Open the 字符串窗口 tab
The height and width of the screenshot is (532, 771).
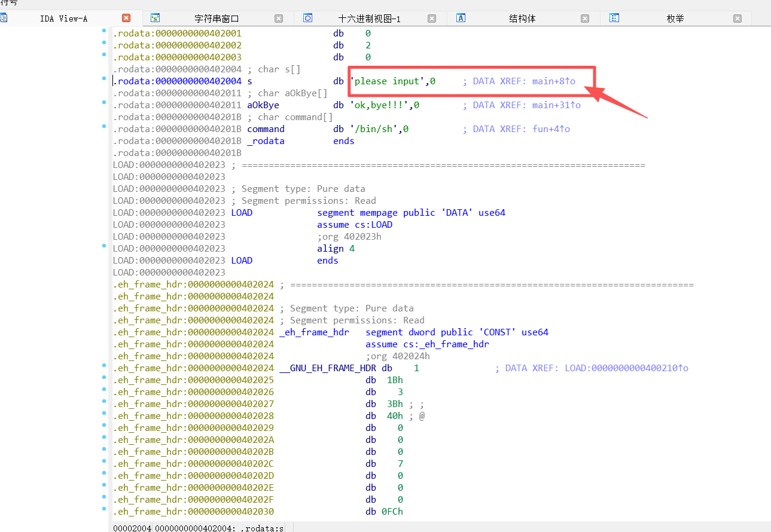click(217, 19)
